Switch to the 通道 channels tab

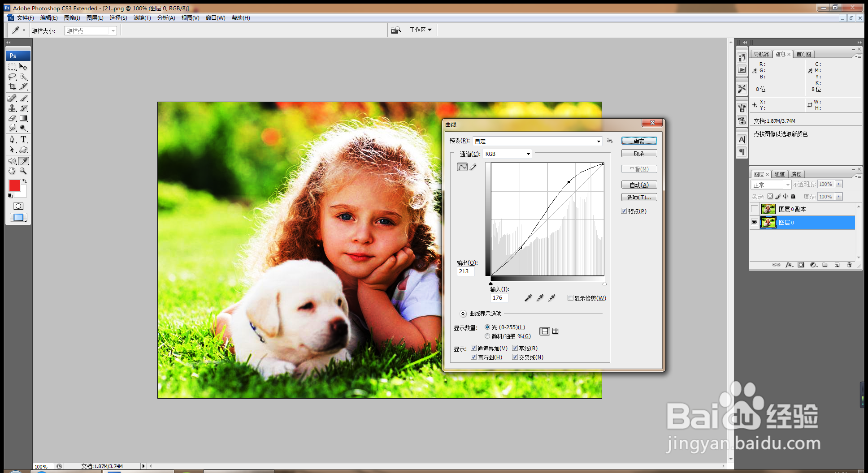[780, 174]
